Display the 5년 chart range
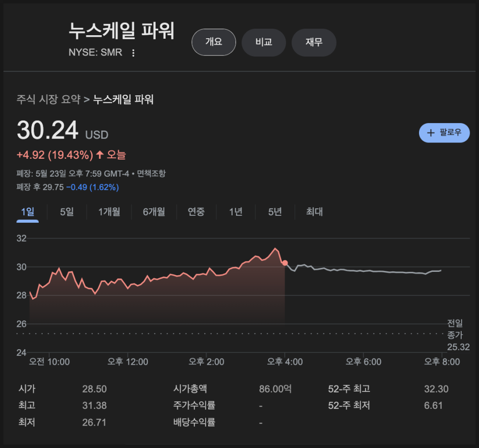Viewport: 479px width, 448px height. click(x=275, y=212)
